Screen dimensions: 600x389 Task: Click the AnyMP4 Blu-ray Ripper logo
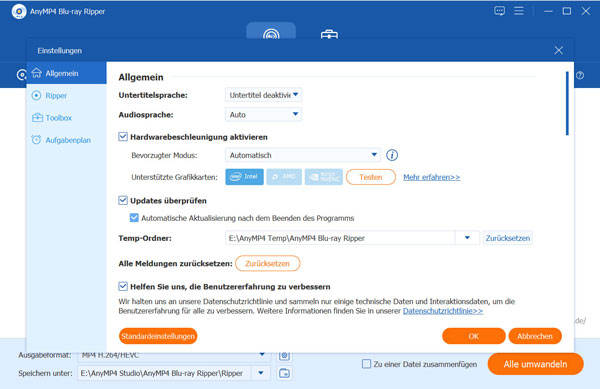tap(19, 11)
